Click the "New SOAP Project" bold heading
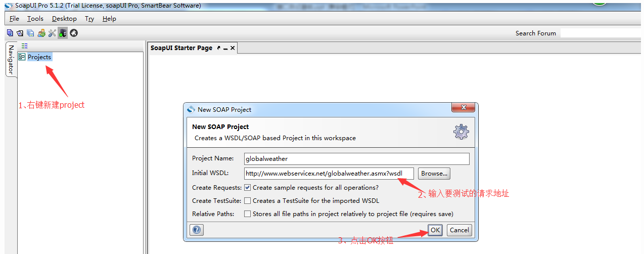The height and width of the screenshot is (254, 644). pyautogui.click(x=220, y=127)
